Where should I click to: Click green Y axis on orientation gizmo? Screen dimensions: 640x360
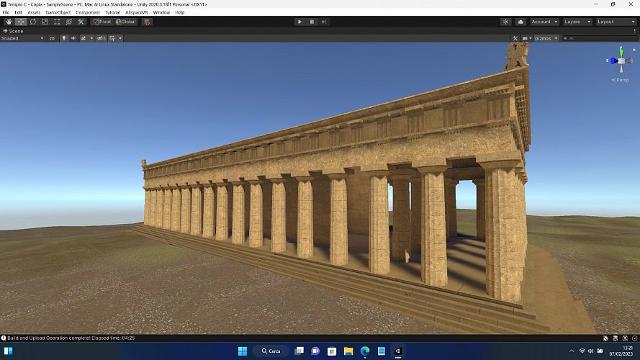(x=621, y=52)
